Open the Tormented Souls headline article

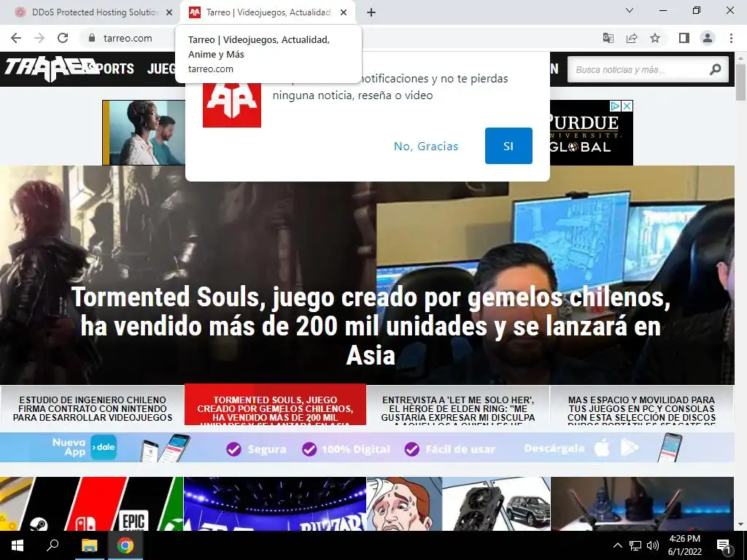[371, 326]
